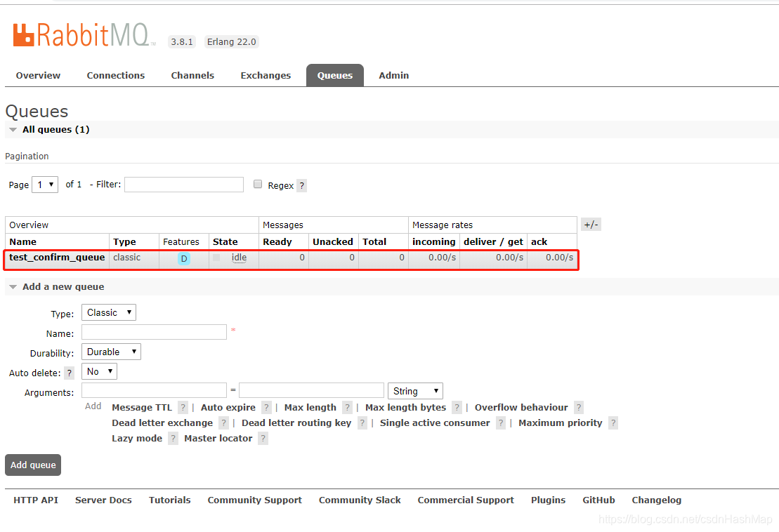Image resolution: width=779 pixels, height=532 pixels.
Task: Focus the Arguments value field
Action: click(311, 390)
